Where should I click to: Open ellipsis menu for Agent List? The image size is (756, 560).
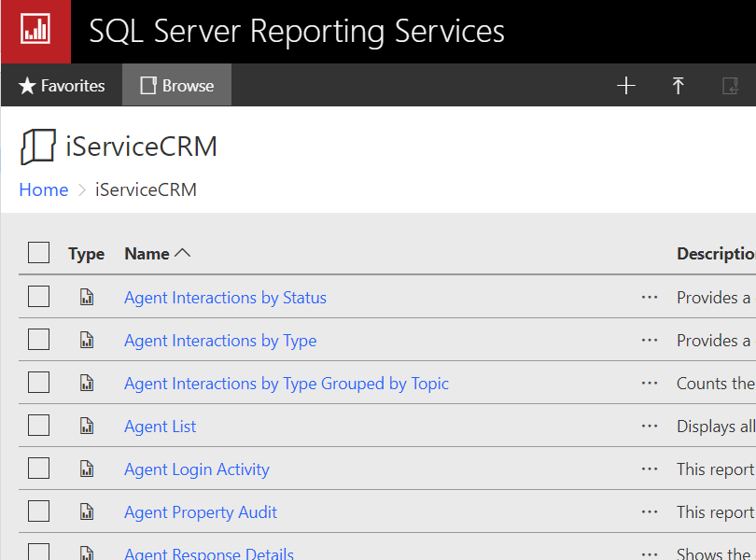tap(650, 426)
